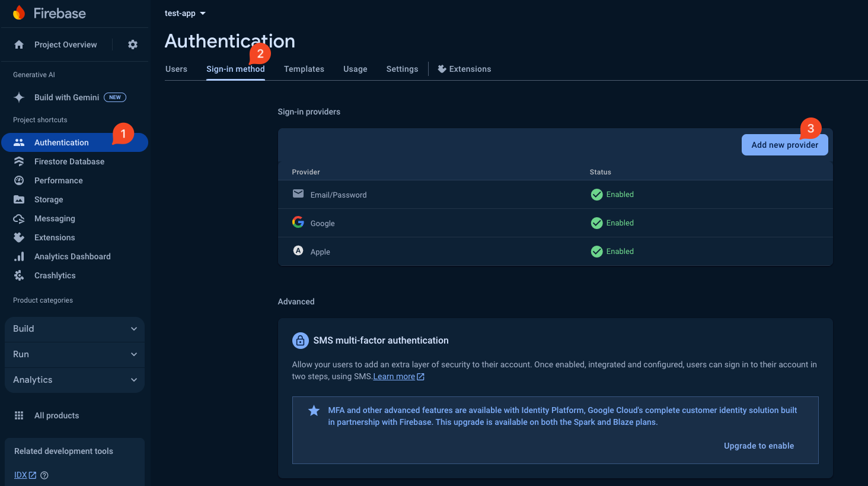
Task: Open the Templates tab
Action: [x=304, y=69]
